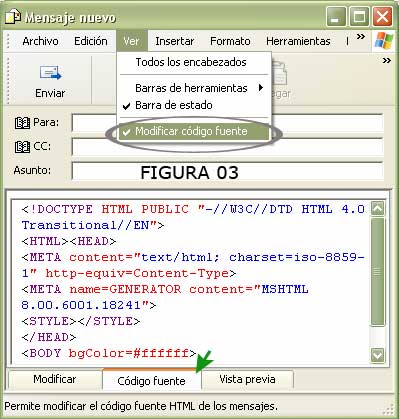Close the Mensaje nuevo window
Image resolution: width=399 pixels, height=419 pixels.
383,17
